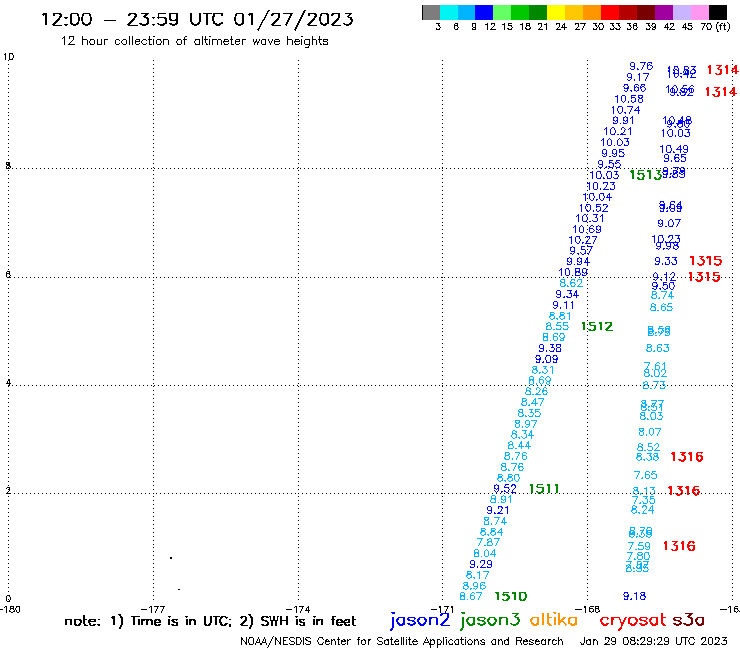Click the wave height value '9.21'
This screenshot has width=740, height=650.
(x=498, y=510)
